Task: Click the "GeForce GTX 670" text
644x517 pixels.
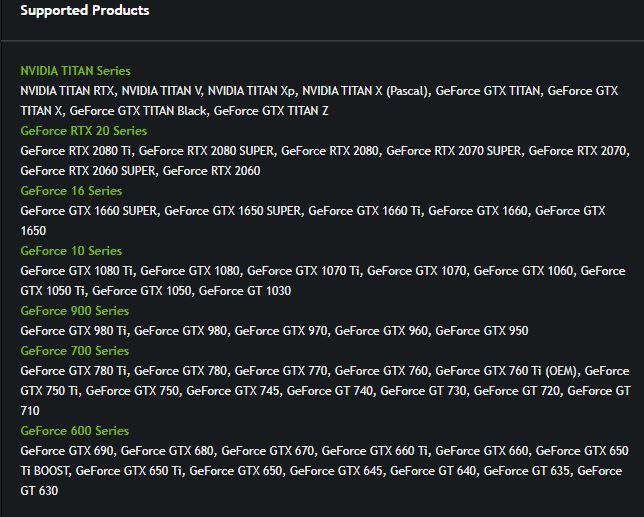Action: (x=268, y=450)
